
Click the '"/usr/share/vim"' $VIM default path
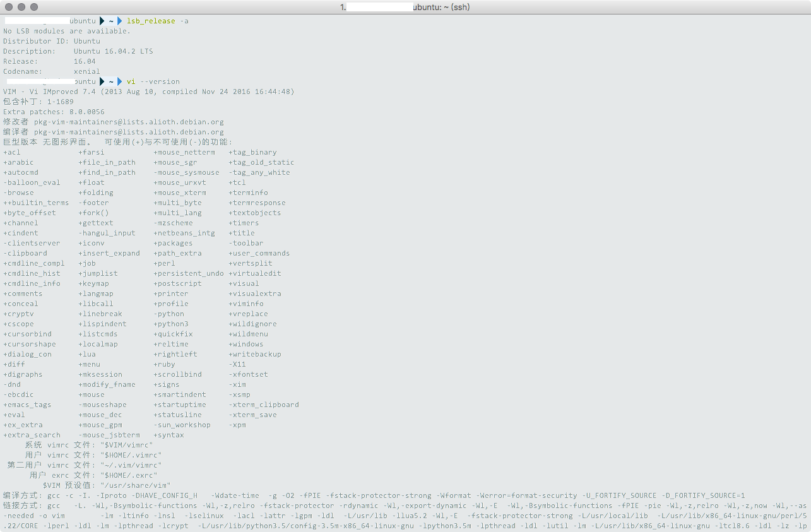(x=136, y=485)
